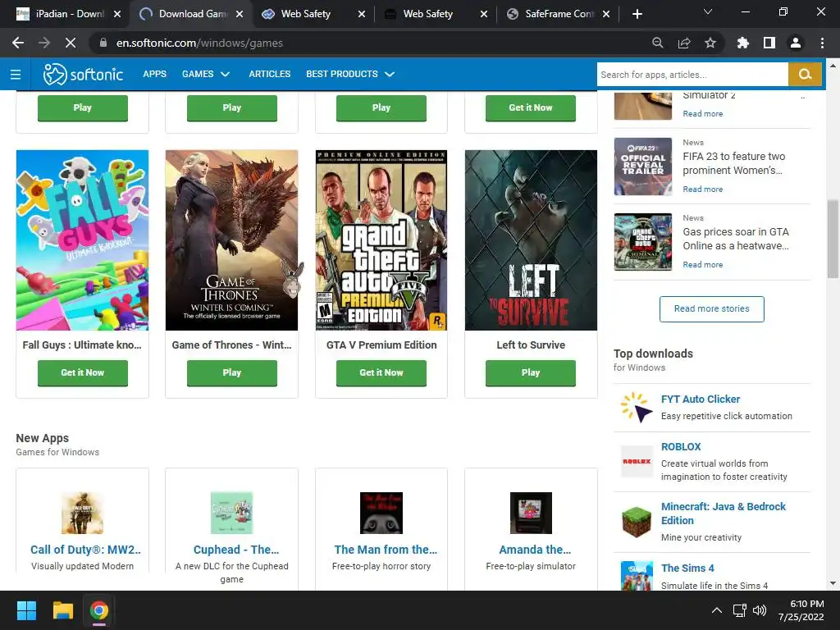Viewport: 840px width, 630px height.
Task: Click Get it Now for Fall Guys
Action: (x=83, y=373)
